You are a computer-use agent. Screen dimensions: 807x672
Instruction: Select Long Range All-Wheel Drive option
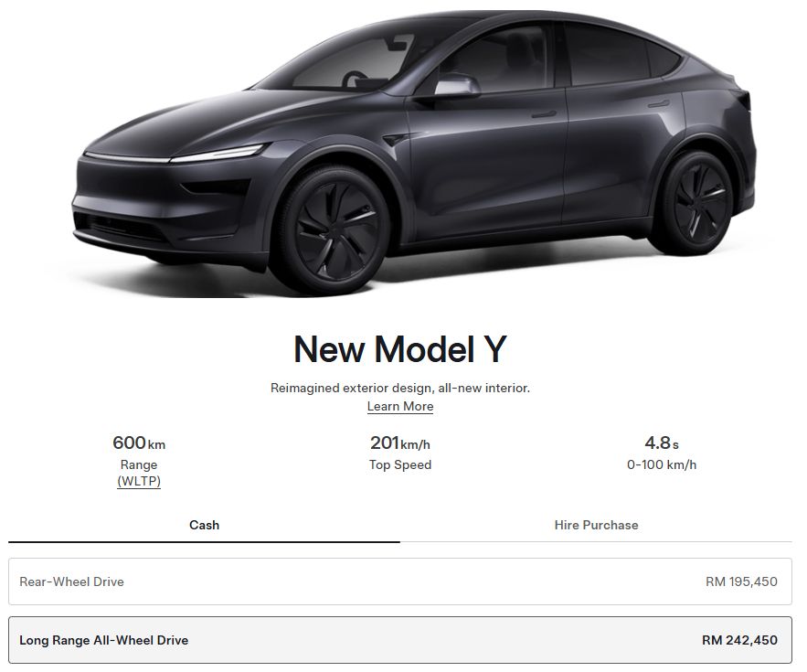pos(400,640)
